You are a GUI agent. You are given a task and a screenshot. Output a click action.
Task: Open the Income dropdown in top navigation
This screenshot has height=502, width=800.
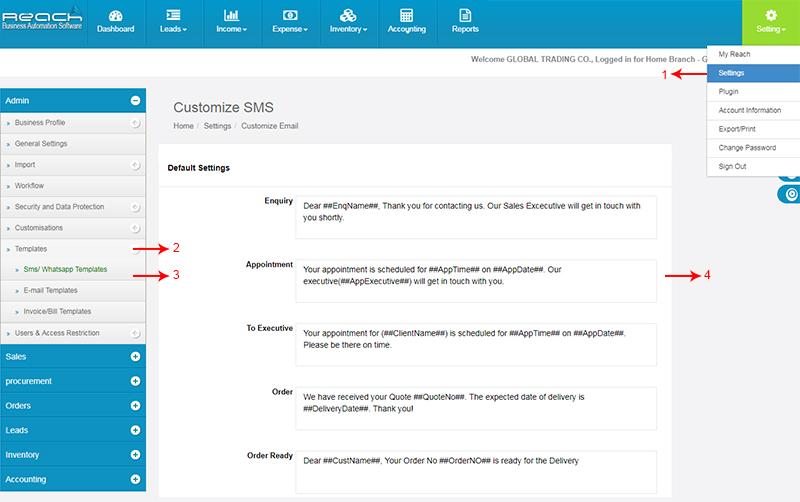click(x=232, y=22)
